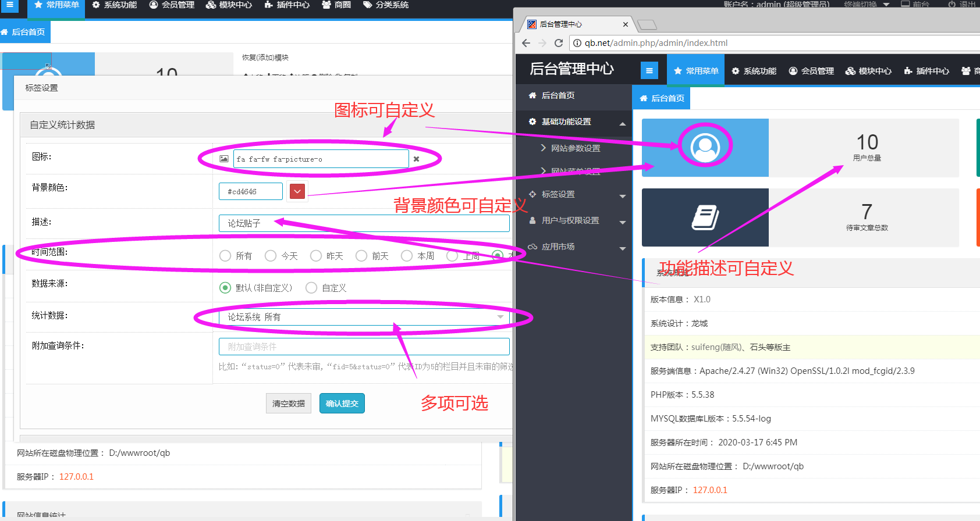This screenshot has width=980, height=521.
Task: Click the browser reload icon
Action: [x=559, y=43]
